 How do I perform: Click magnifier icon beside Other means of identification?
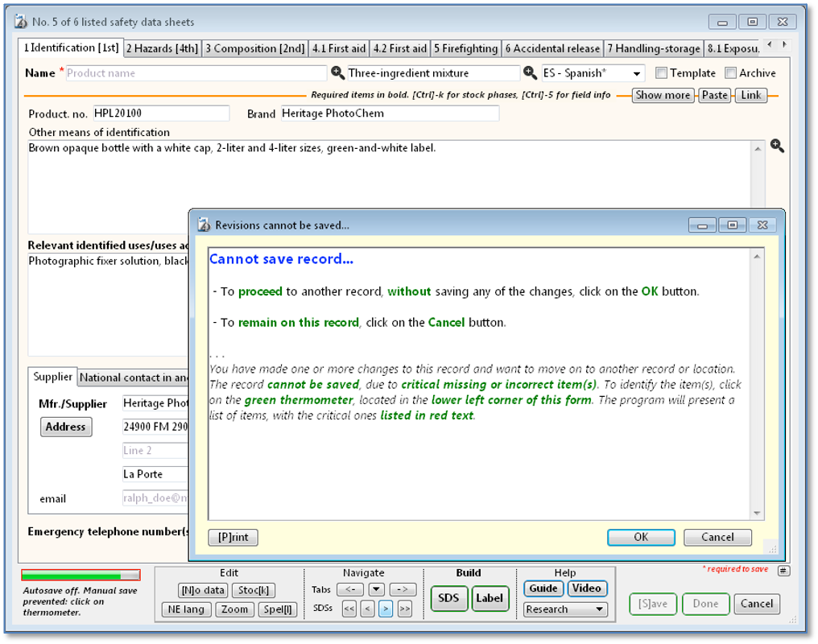777,146
